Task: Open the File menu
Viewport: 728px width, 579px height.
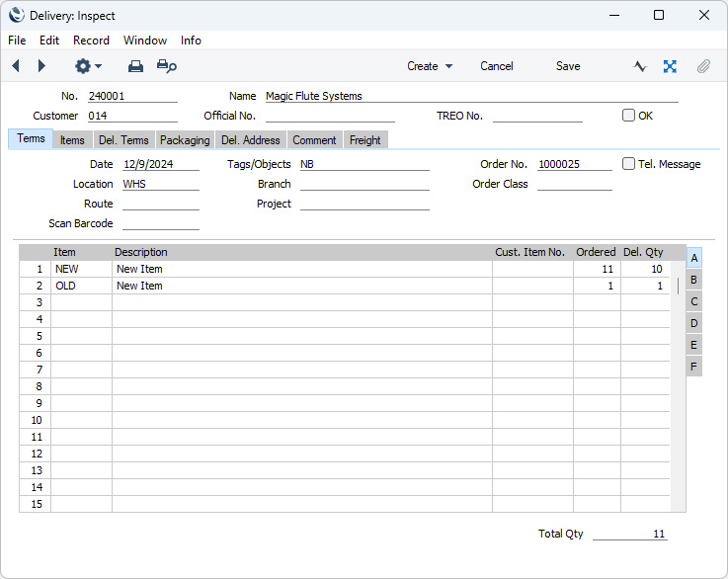Action: point(17,41)
